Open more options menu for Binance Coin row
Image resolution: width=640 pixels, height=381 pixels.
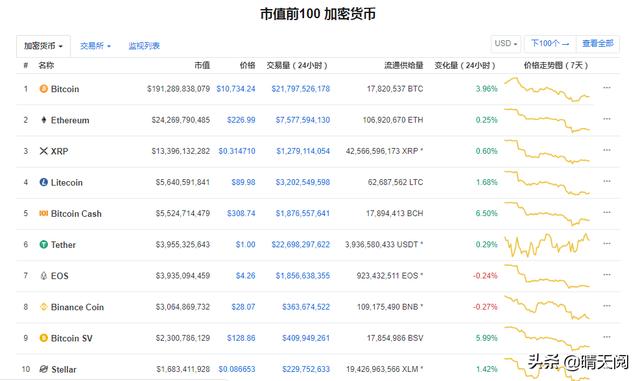pyautogui.click(x=607, y=306)
